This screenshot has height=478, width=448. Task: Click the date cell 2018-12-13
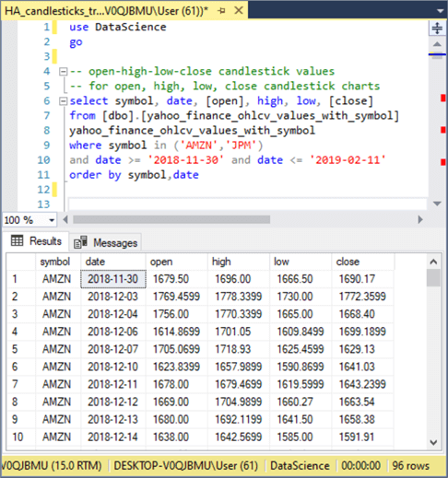(113, 419)
